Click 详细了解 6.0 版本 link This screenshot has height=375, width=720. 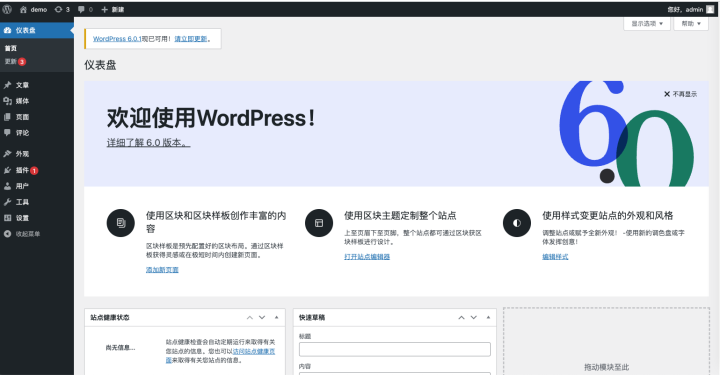tap(148, 143)
